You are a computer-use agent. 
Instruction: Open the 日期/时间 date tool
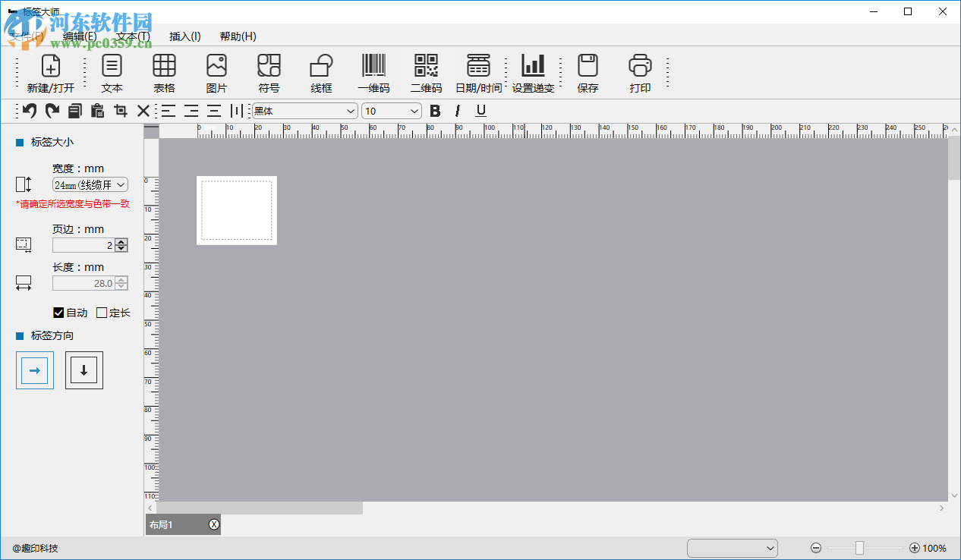click(478, 66)
